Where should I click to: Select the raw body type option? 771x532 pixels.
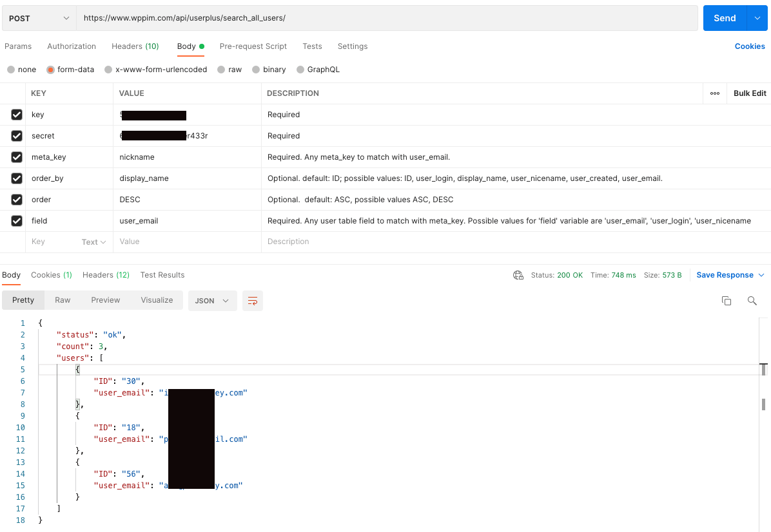tap(229, 70)
